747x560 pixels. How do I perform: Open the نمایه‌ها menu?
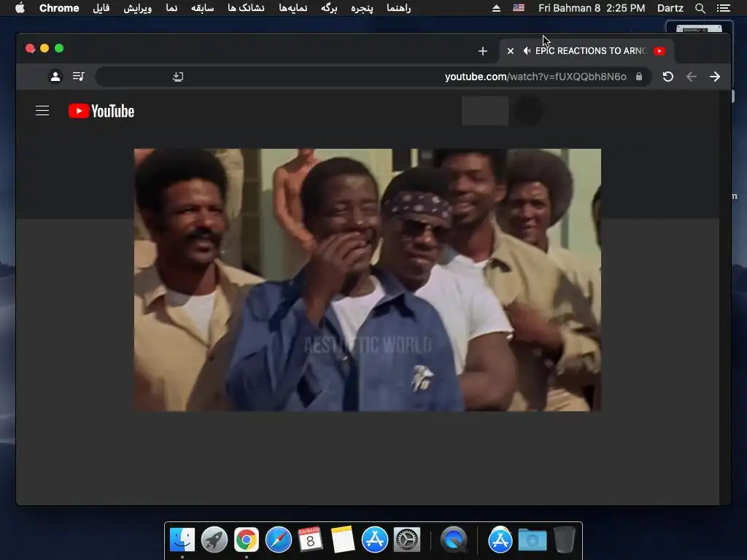tap(293, 8)
